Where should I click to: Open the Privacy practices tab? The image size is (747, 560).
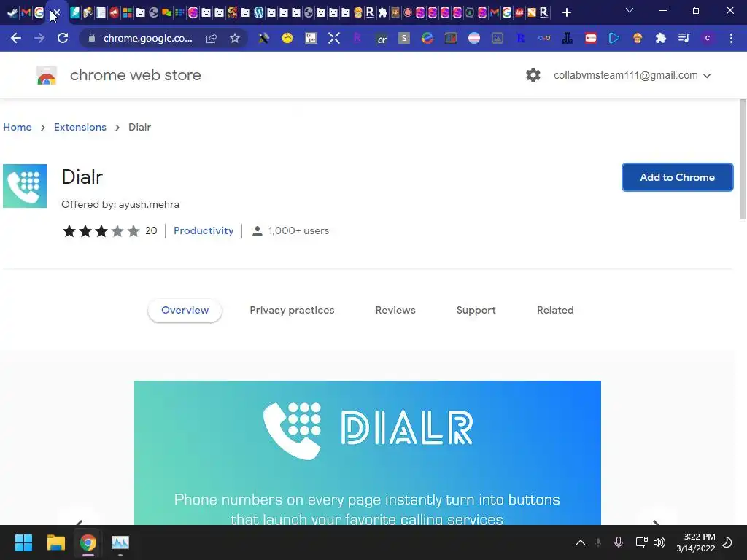click(292, 310)
